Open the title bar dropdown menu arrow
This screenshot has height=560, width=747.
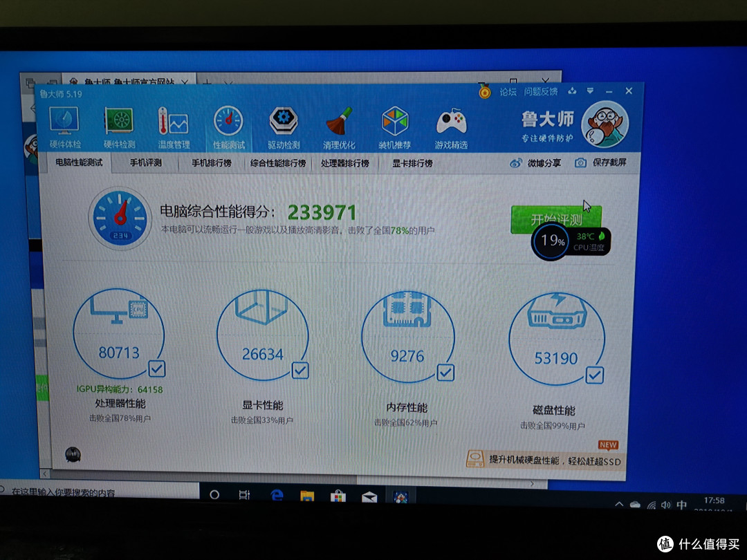pyautogui.click(x=590, y=91)
